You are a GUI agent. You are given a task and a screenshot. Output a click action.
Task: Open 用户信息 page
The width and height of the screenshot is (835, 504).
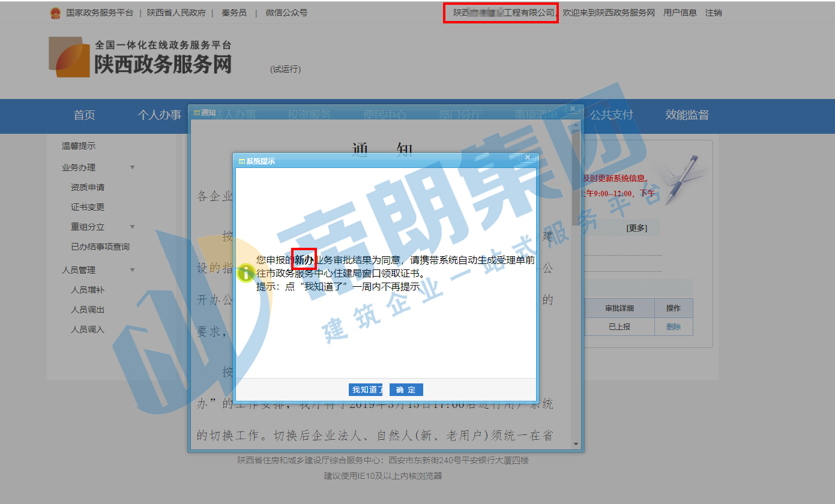(x=680, y=13)
